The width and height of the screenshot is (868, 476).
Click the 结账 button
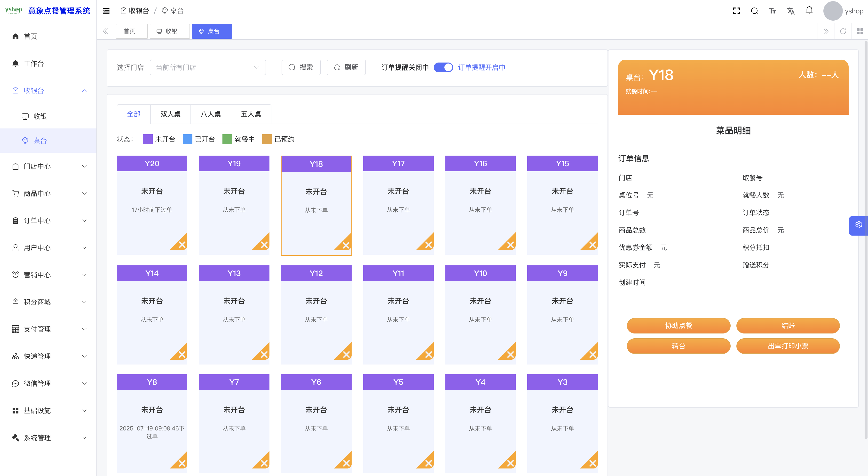point(788,326)
